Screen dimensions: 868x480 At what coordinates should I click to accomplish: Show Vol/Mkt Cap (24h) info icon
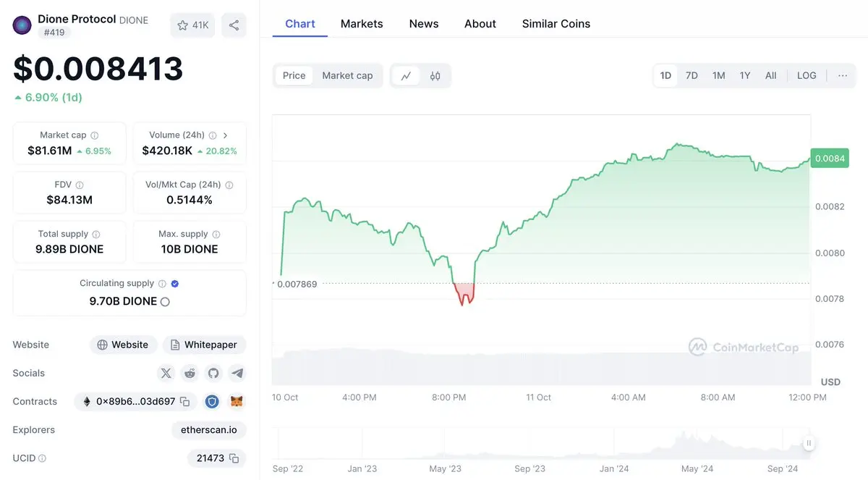[x=229, y=185]
